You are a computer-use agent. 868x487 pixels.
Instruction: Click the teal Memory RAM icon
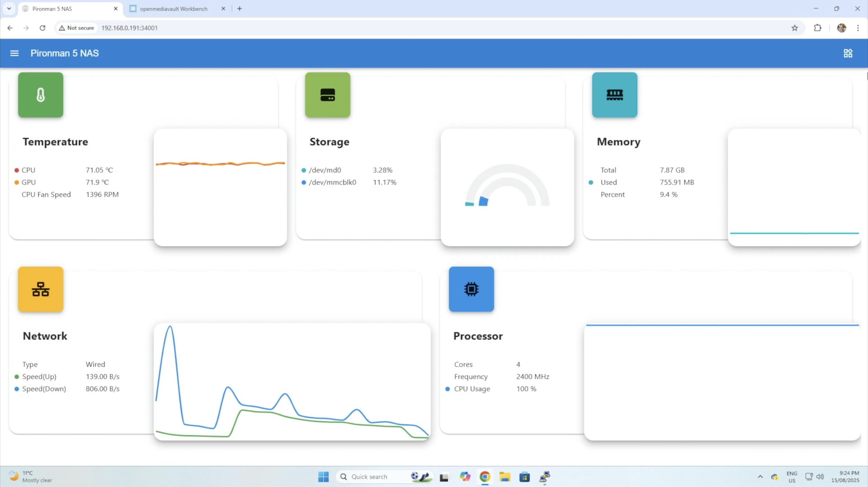coord(614,95)
